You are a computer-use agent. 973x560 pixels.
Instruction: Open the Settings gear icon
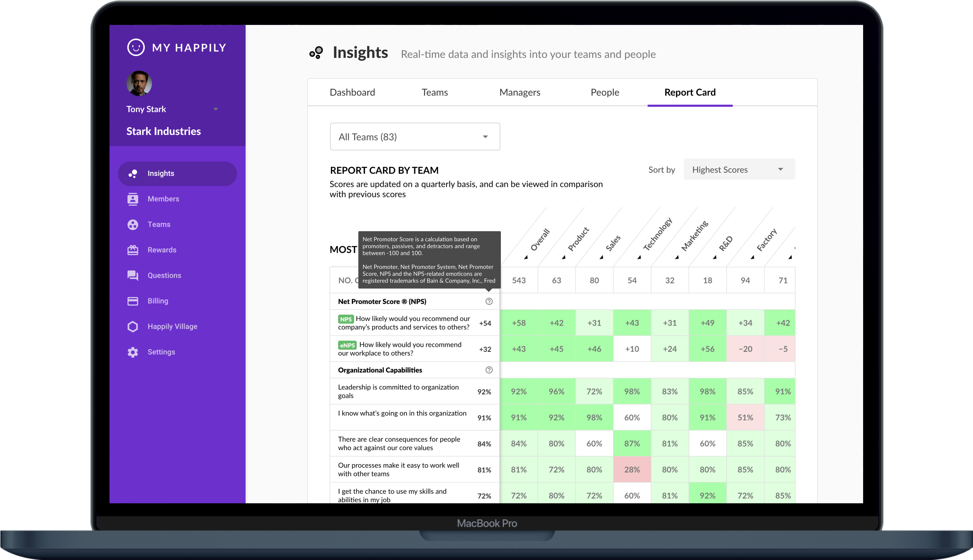(133, 352)
